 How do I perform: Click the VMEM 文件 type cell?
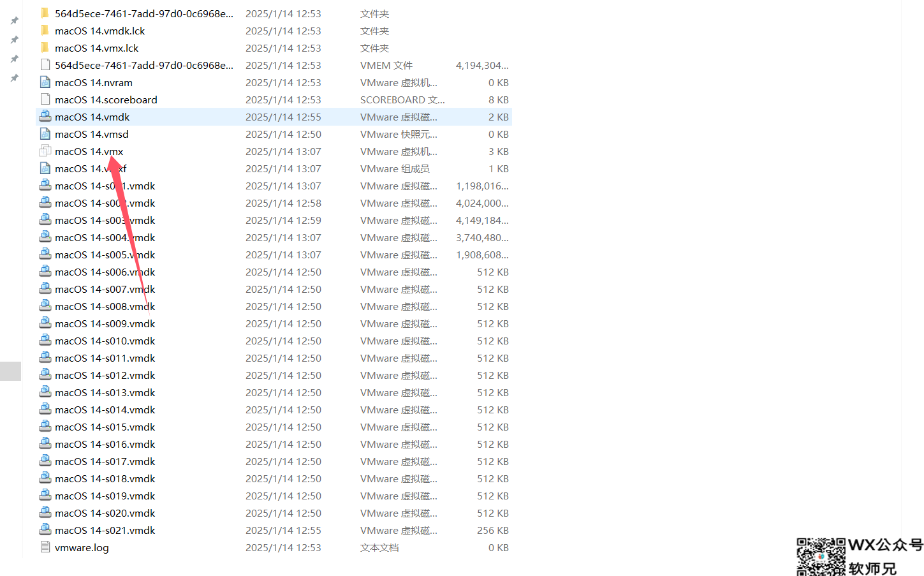tap(386, 65)
